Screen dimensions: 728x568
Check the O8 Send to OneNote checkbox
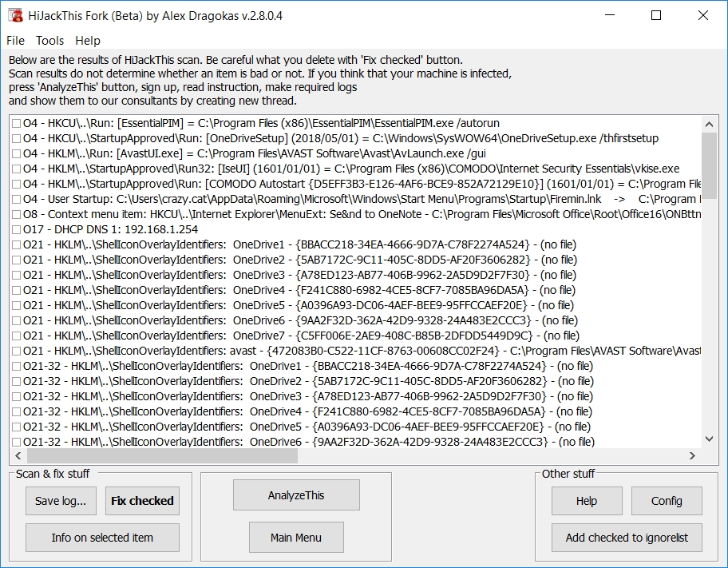tap(16, 215)
